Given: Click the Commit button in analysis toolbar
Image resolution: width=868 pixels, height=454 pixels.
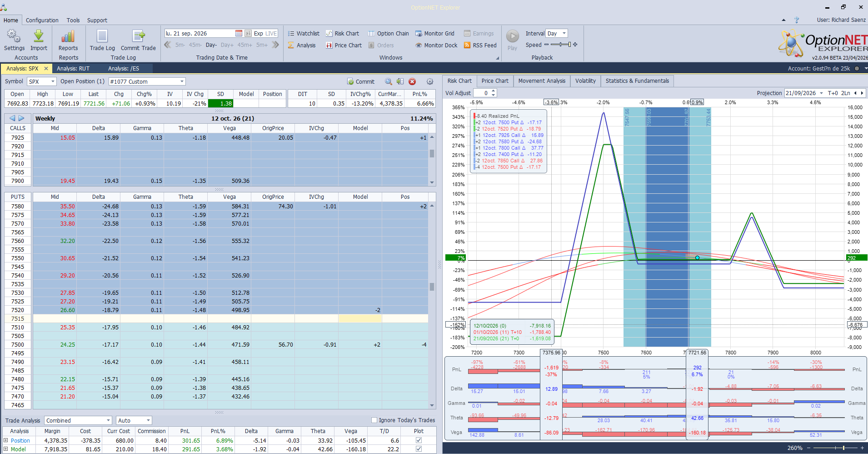Looking at the screenshot, I should (361, 81).
